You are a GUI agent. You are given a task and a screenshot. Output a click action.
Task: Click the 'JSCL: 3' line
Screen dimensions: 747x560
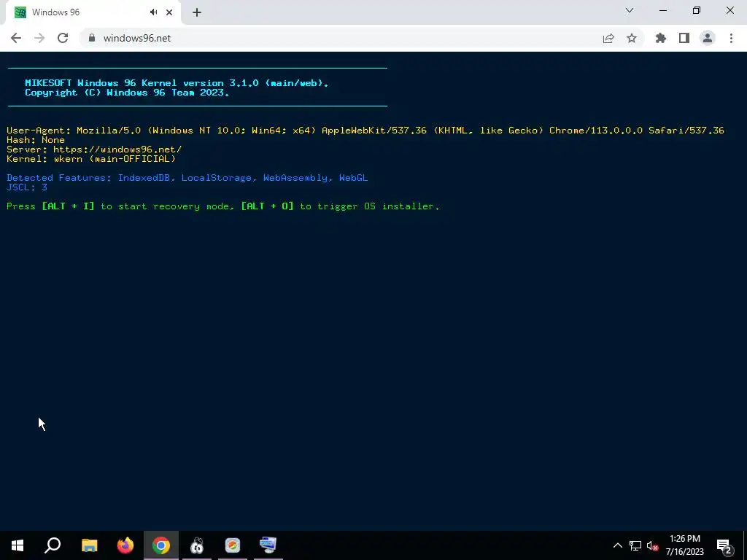27,187
